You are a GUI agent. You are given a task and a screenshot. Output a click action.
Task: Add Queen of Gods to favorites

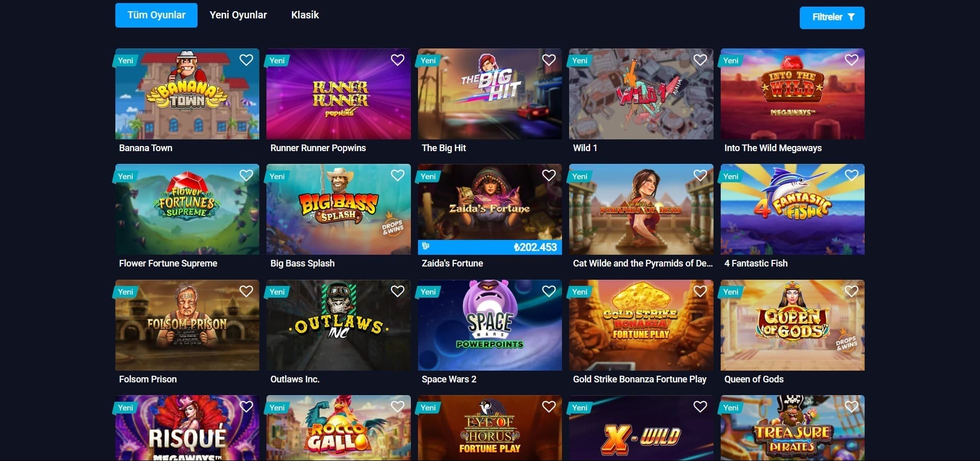tap(851, 292)
